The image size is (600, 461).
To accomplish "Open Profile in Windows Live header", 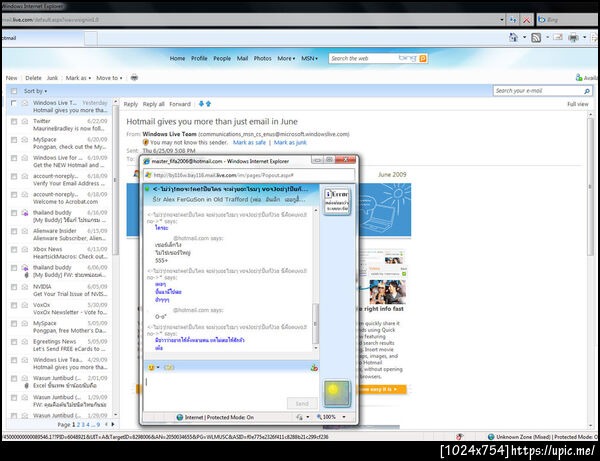I will (x=199, y=59).
